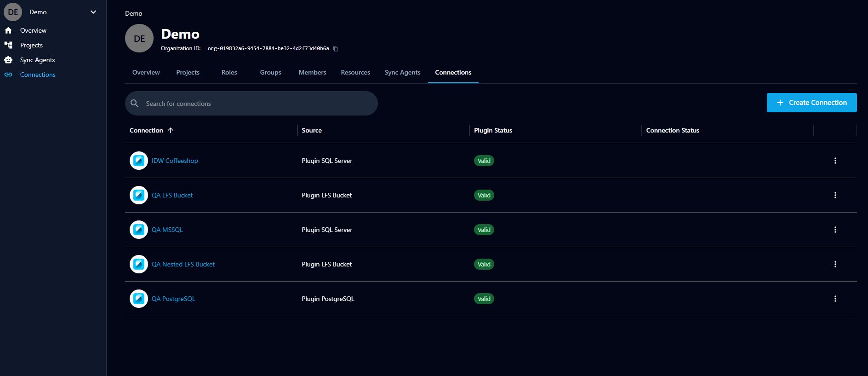Click Valid badge in QA PostgreSQL row
Viewport: 868px width, 376px height.
coord(484,299)
